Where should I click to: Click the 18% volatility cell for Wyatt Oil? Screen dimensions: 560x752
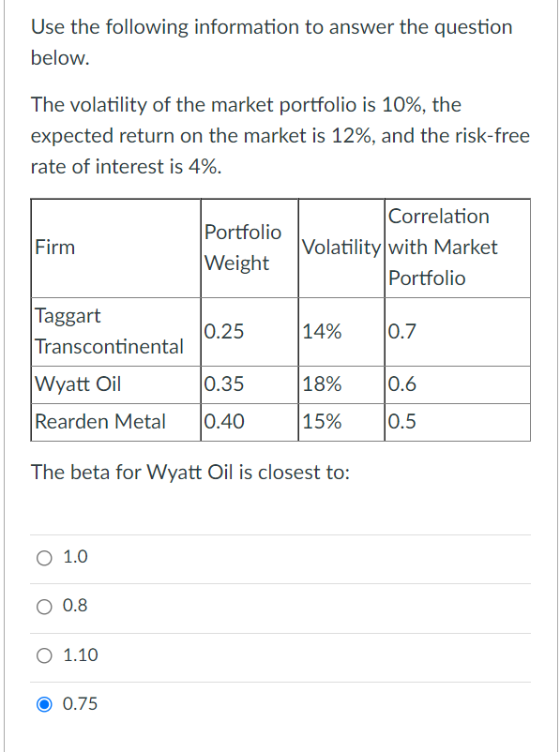coord(321,384)
